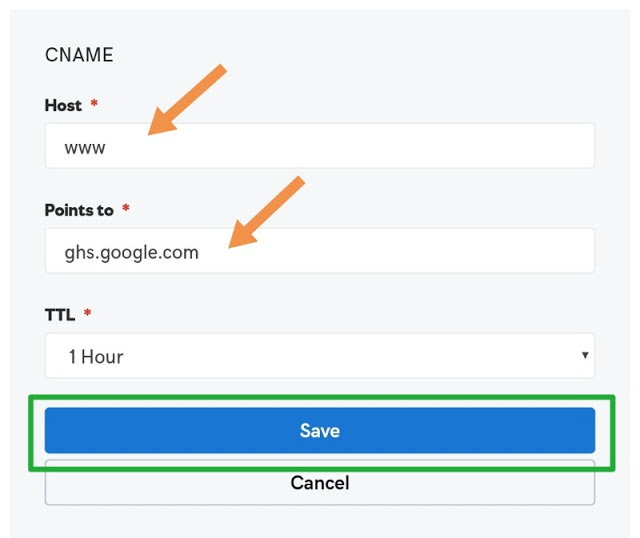Click the TTL dropdown arrow
The width and height of the screenshot is (640, 538).
pos(584,356)
